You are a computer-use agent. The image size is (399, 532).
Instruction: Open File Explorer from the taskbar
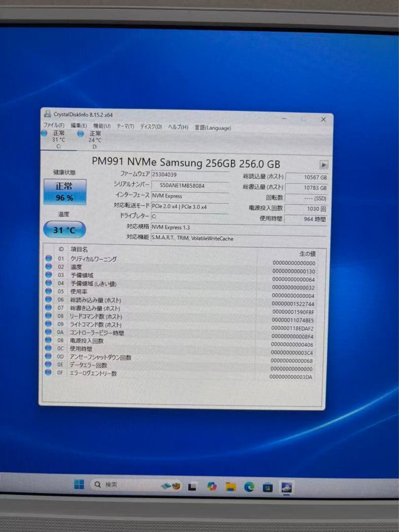click(x=230, y=487)
